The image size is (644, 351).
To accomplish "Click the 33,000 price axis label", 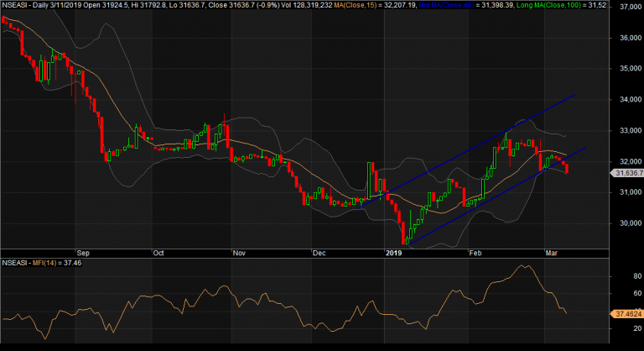I will (x=631, y=131).
